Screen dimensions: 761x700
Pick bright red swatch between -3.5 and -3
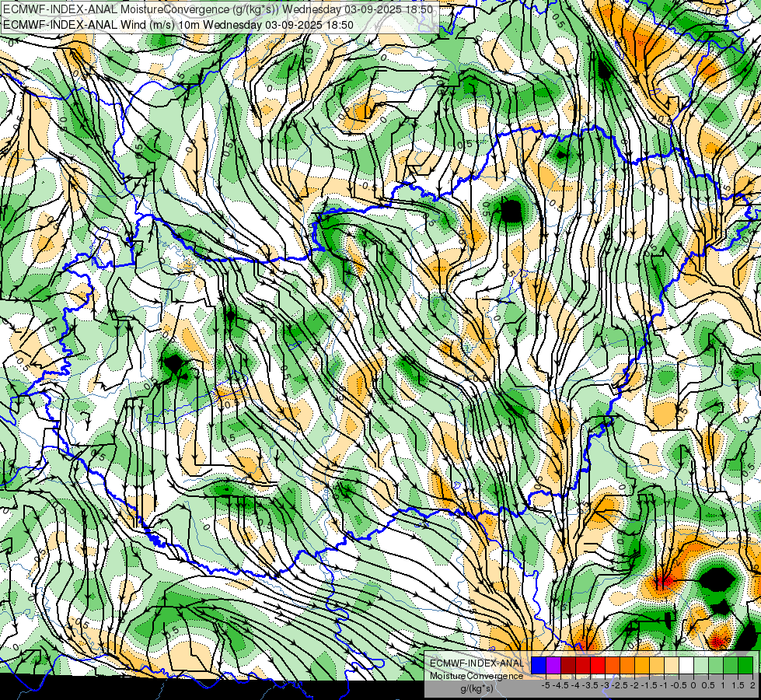pyautogui.click(x=598, y=666)
